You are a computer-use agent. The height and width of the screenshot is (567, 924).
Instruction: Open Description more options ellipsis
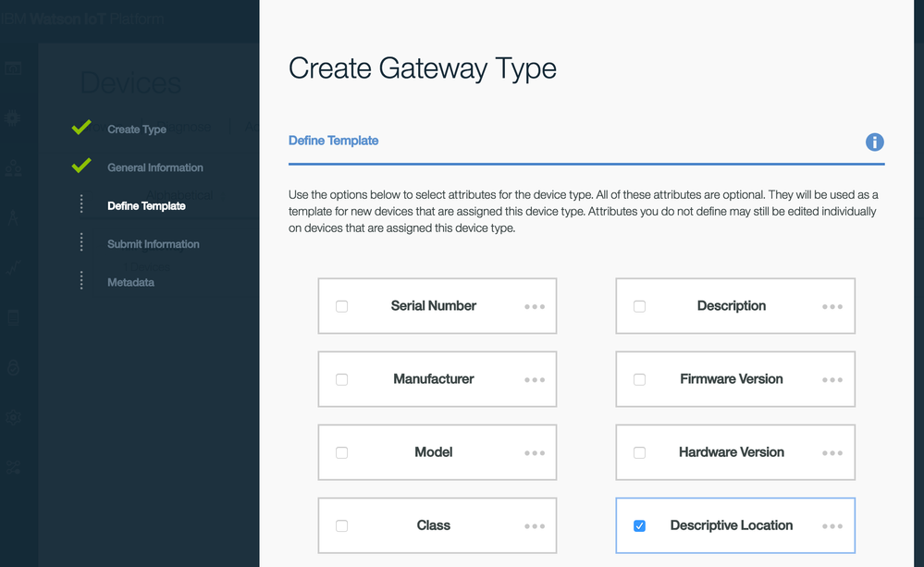pos(832,306)
